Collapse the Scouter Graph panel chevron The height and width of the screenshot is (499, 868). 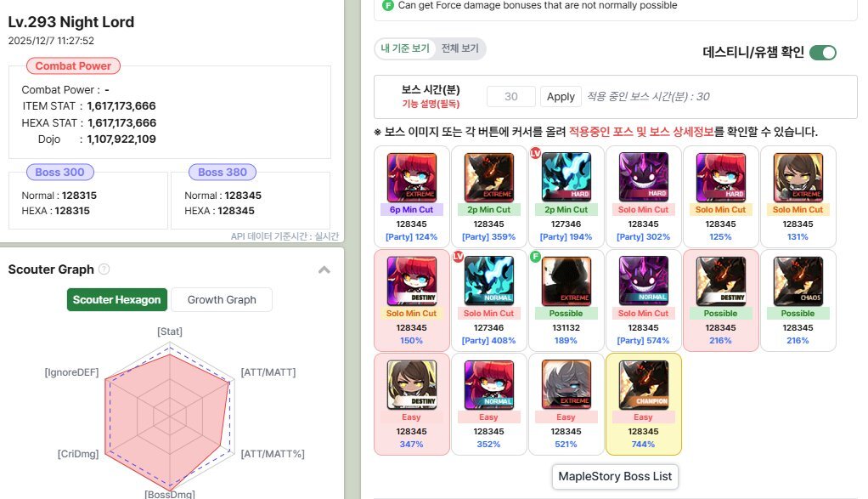[324, 269]
